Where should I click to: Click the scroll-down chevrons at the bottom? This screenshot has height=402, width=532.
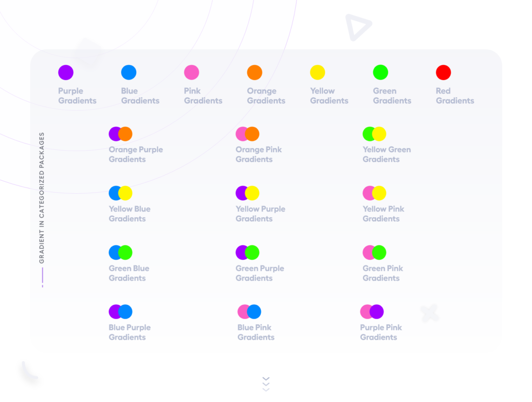266,383
